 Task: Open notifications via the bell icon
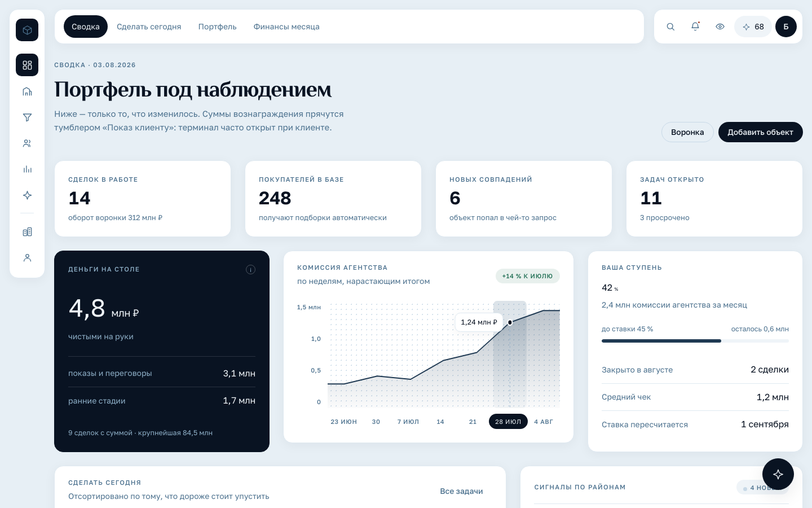pyautogui.click(x=695, y=27)
